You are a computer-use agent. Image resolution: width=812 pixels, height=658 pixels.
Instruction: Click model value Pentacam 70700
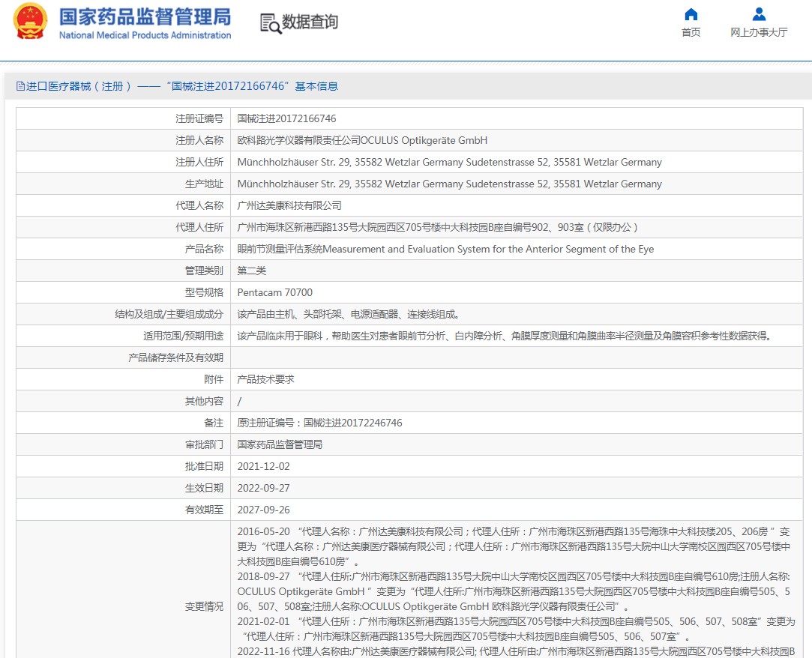[x=275, y=292]
